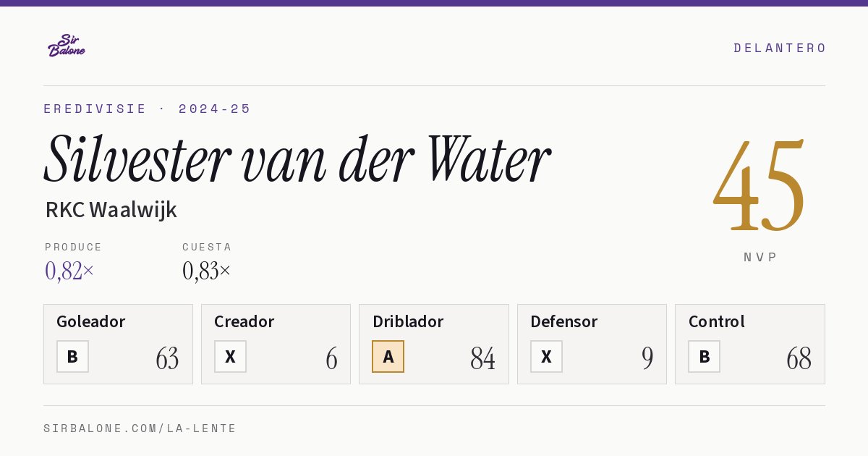The image size is (868, 456).
Task: Click the Sir Balone logo
Action: point(67,46)
